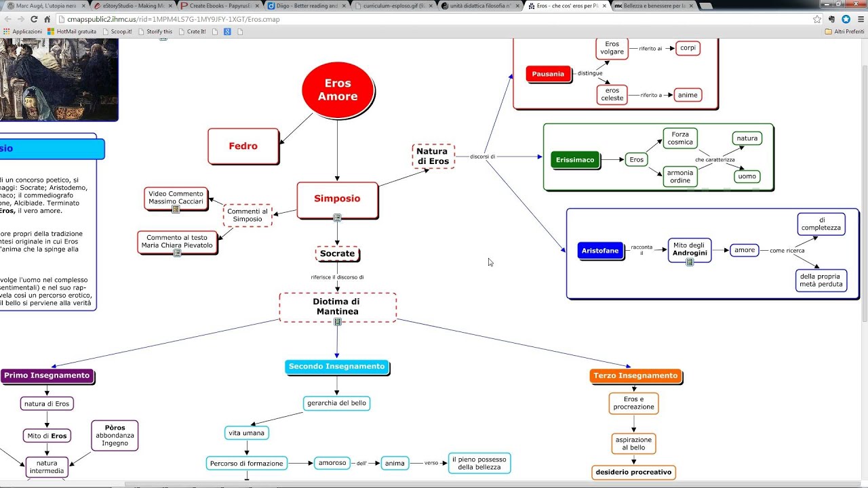Select the Simposio node
Image resolution: width=868 pixels, height=488 pixels.
pos(337,199)
